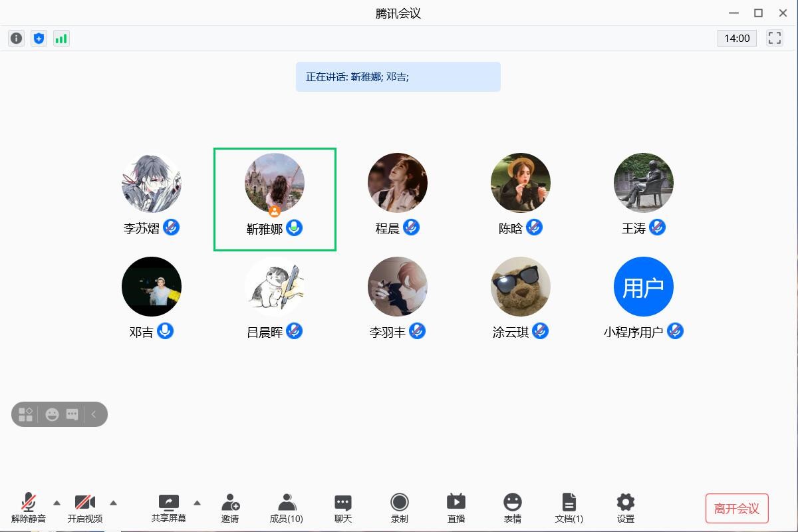
Task: Open the emoji (表情) reactions
Action: [512, 509]
